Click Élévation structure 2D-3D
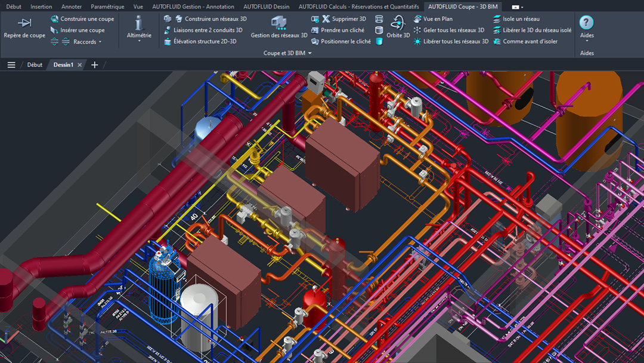The height and width of the screenshot is (363, 644). tap(200, 42)
